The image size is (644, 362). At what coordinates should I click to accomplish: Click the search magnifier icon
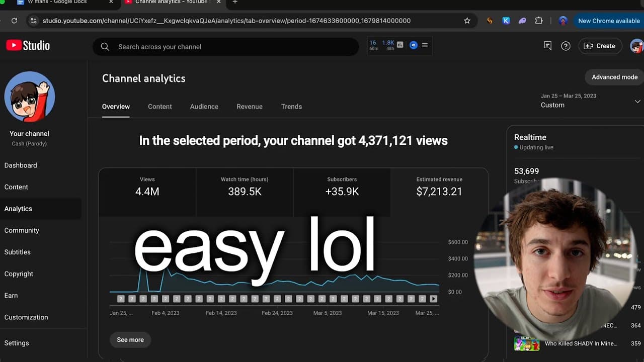pos(105,47)
